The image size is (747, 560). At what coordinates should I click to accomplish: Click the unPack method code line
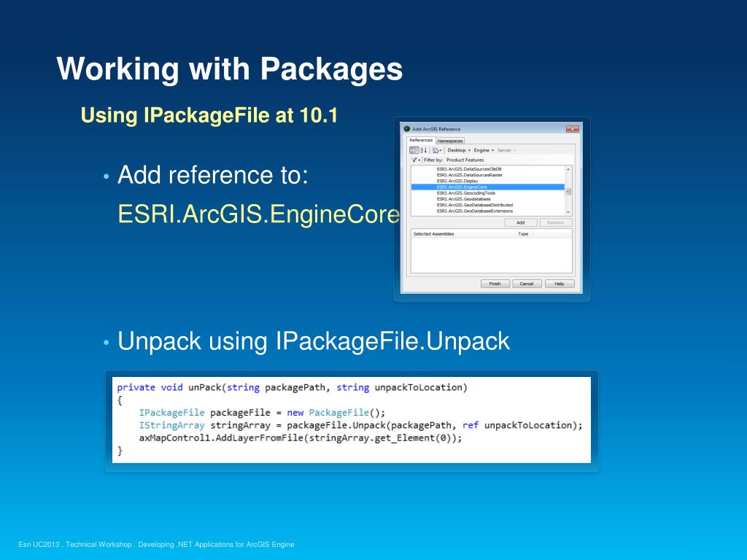point(292,387)
